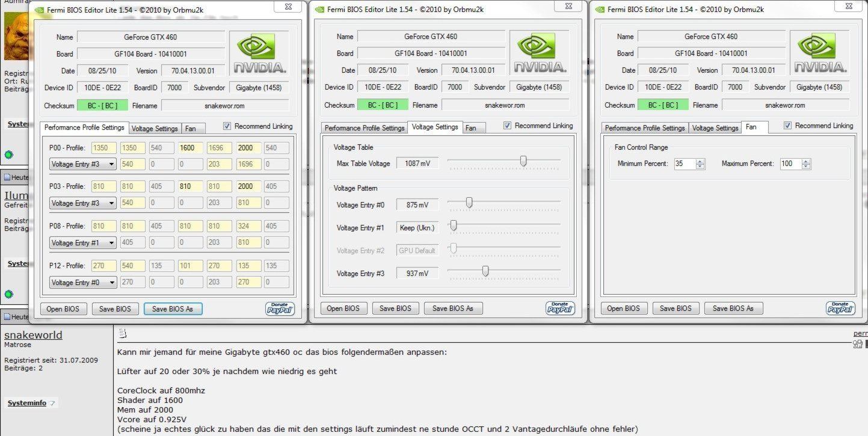Click Voltage Entry #0 slider handle
Viewport: 868px width, 436px height.
[469, 203]
